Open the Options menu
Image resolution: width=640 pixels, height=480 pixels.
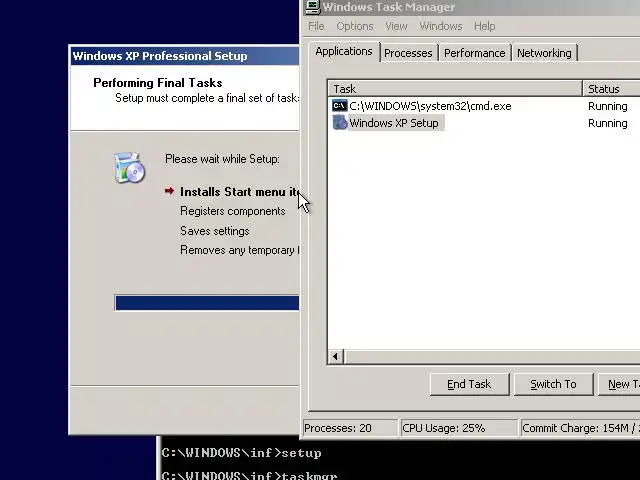click(x=355, y=26)
